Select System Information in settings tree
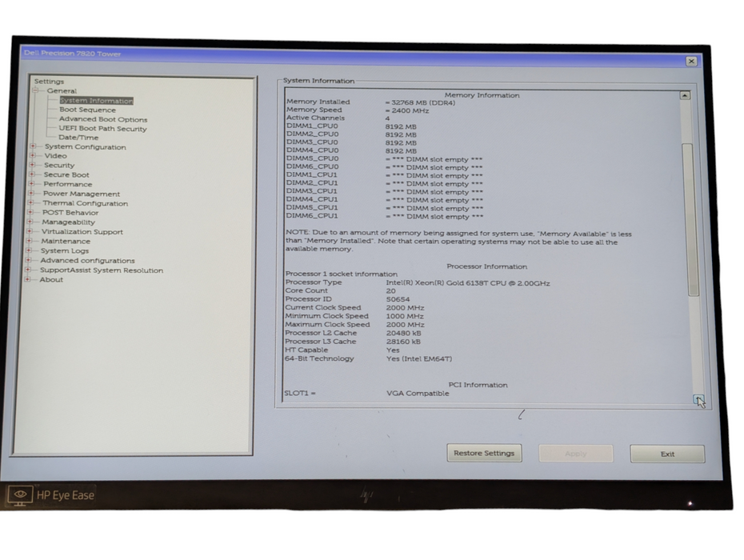The height and width of the screenshot is (560, 744). click(x=96, y=101)
